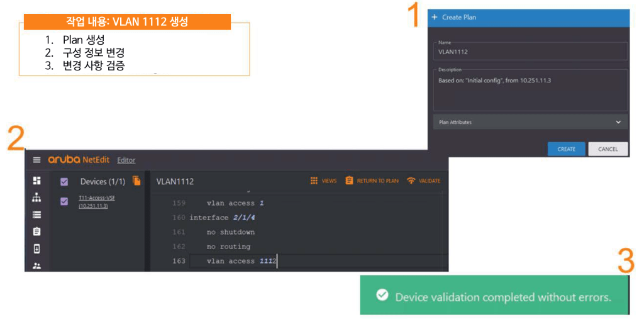Open the users icon in sidebar
The width and height of the screenshot is (644, 319).
click(36, 266)
